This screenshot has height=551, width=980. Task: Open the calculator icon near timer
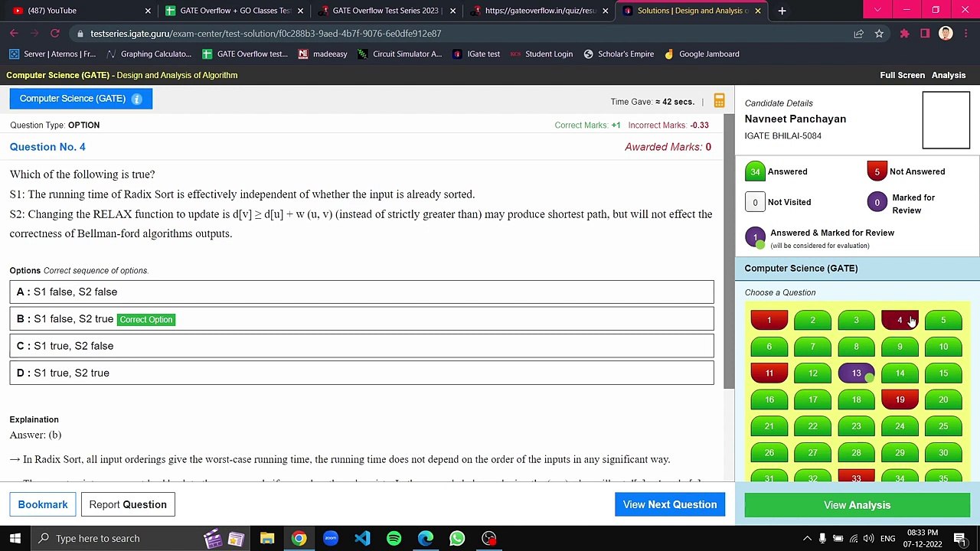click(x=719, y=101)
